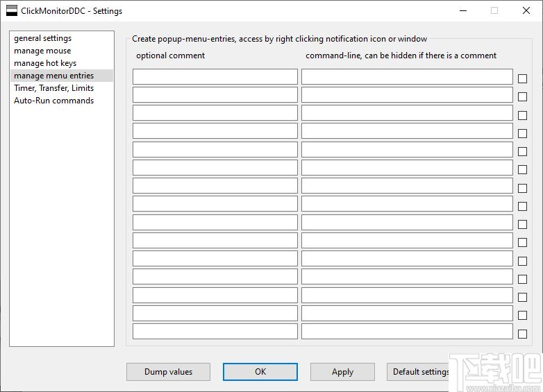Tick the checkbox in the second entry row
Image resolution: width=543 pixels, height=392 pixels.
(523, 96)
